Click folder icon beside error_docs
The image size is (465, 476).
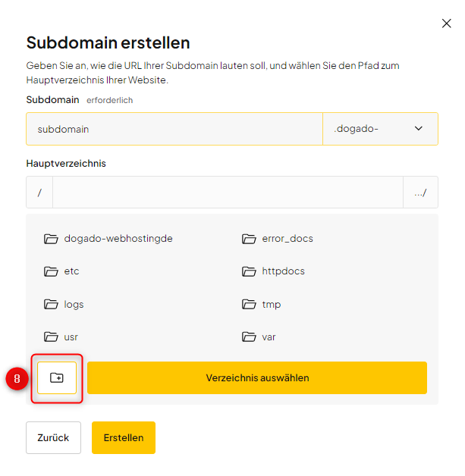[249, 239]
